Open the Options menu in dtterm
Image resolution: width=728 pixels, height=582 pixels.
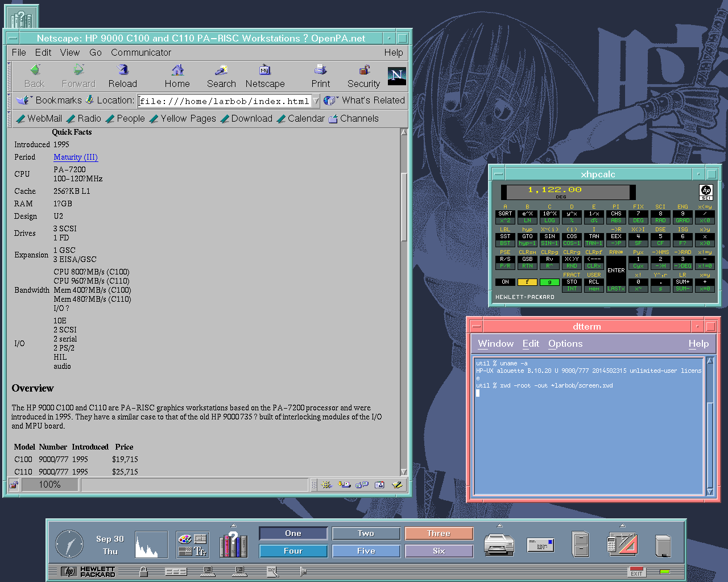pos(565,344)
